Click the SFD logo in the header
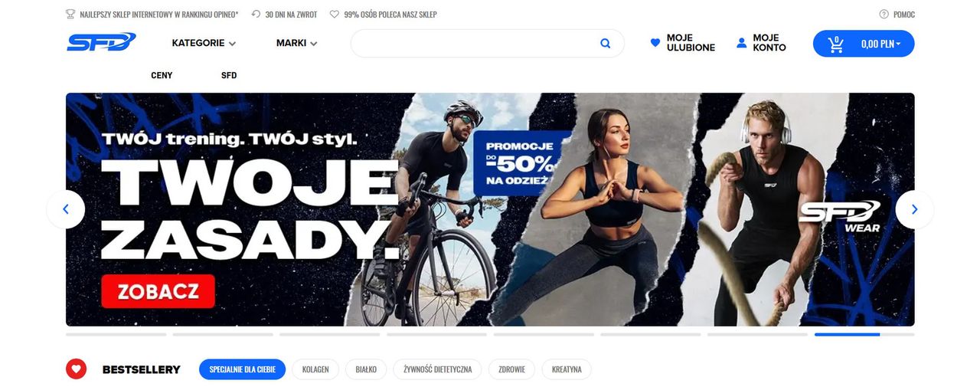Viewport: 980px width, 387px height. click(101, 43)
